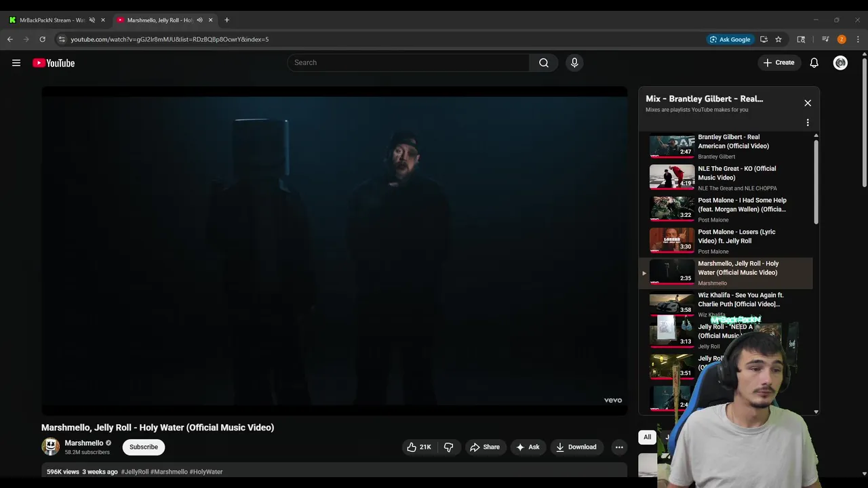Select the Marshmello, Jelly Roll tab
Image resolution: width=868 pixels, height=488 pixels.
[159, 20]
